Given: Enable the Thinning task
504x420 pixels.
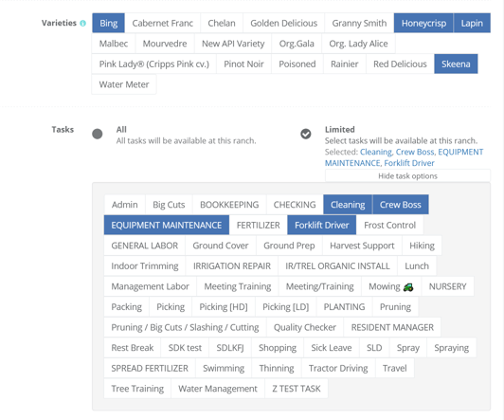Looking at the screenshot, I should tap(277, 368).
